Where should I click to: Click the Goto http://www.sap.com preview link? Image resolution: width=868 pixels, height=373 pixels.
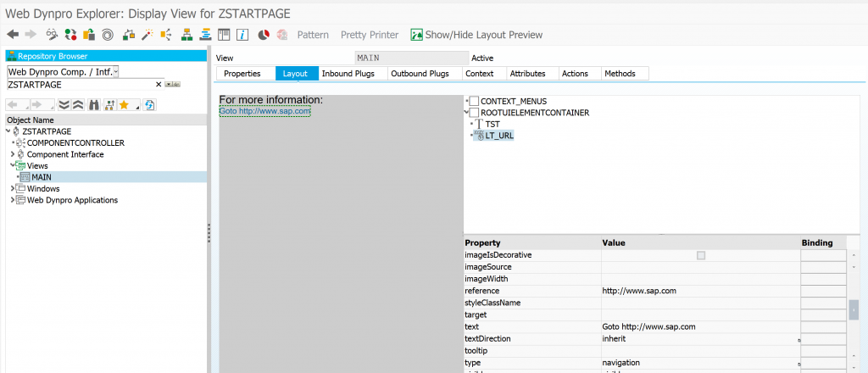[265, 111]
